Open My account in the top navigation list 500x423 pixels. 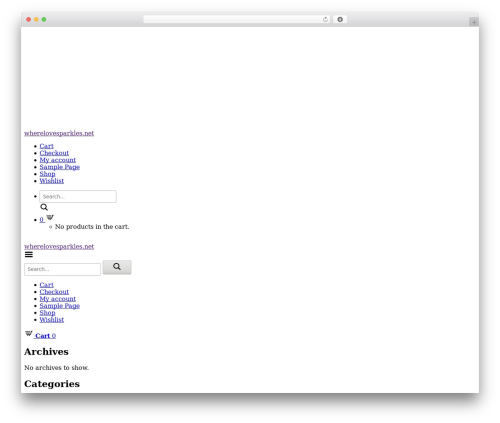pyautogui.click(x=58, y=160)
